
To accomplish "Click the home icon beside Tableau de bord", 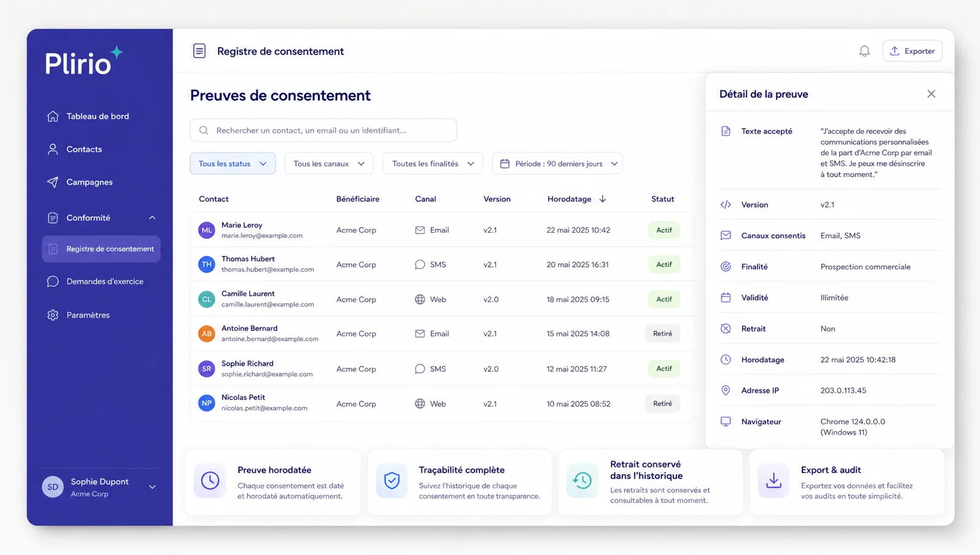I will (x=53, y=116).
